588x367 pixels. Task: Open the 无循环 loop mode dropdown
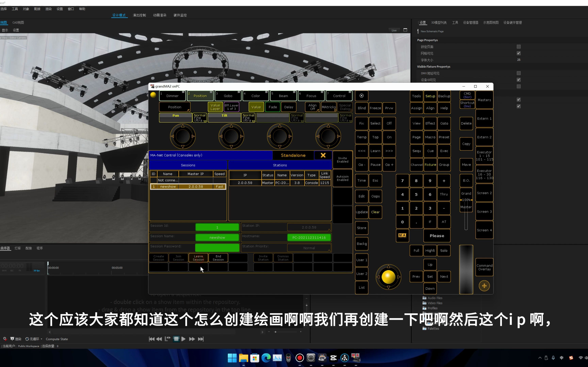[34, 339]
